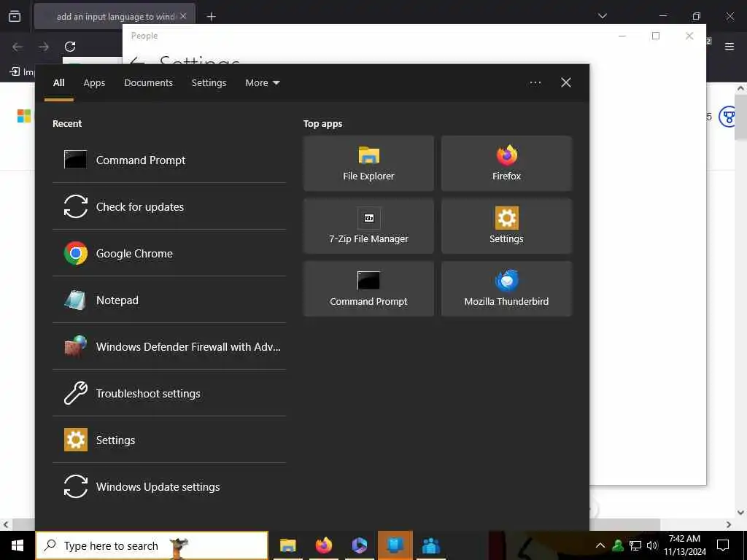
Task: Switch to the Apps search tab
Action: click(94, 83)
